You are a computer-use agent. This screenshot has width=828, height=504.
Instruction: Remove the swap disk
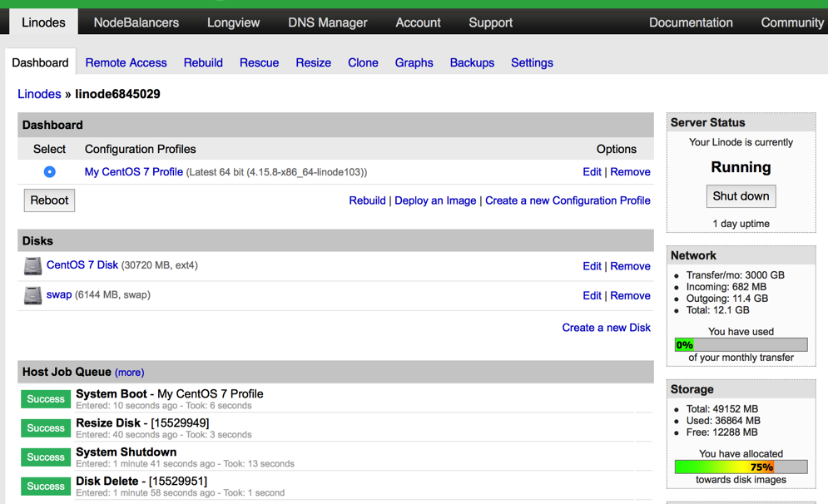(x=630, y=296)
